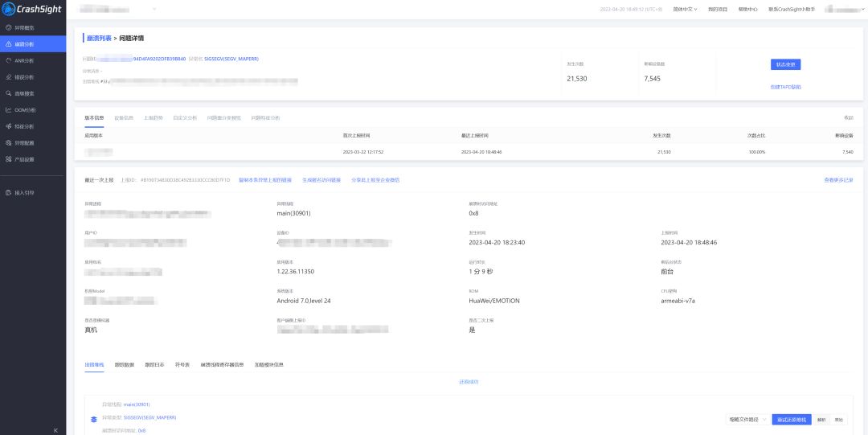The width and height of the screenshot is (868, 435).
Task: Switch to 设备信息 tab
Action: pyautogui.click(x=124, y=117)
